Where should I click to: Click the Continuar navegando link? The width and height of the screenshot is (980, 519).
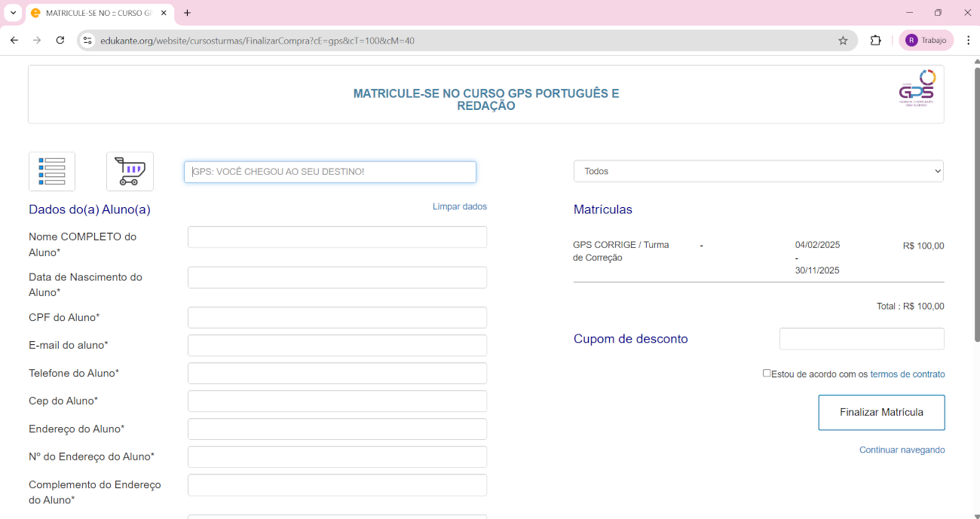coord(902,450)
